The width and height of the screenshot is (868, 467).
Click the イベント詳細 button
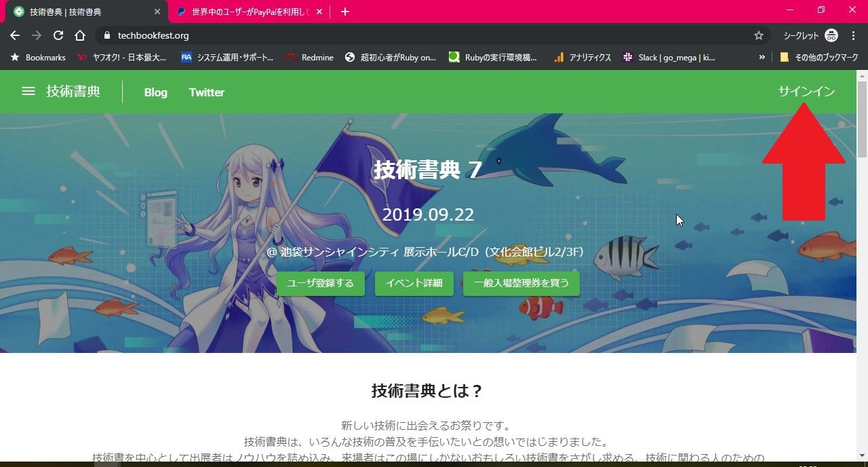point(414,283)
